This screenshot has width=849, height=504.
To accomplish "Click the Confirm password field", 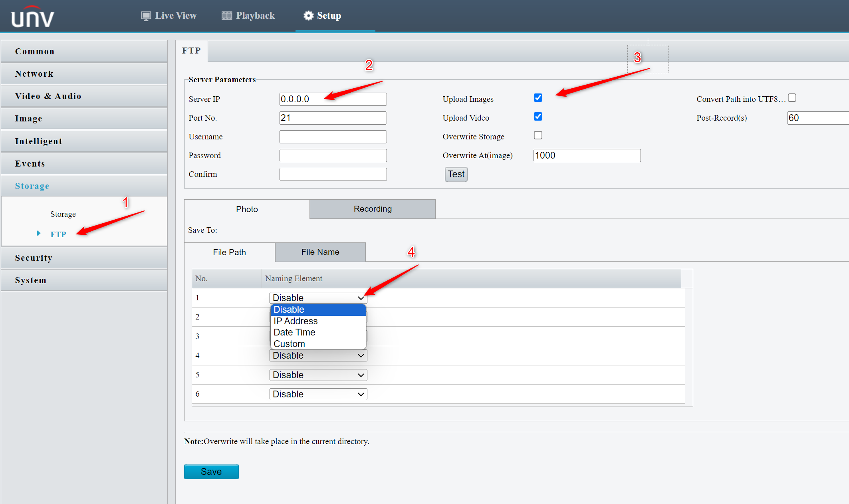I will [x=333, y=174].
